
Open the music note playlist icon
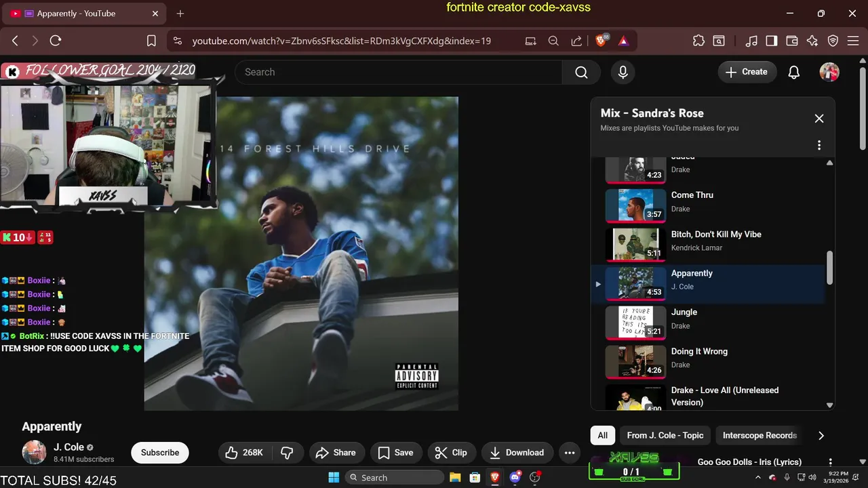pyautogui.click(x=751, y=41)
